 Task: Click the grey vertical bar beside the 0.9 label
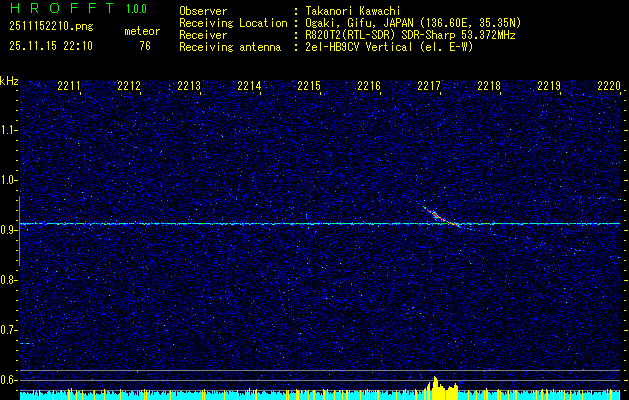pyautogui.click(x=19, y=231)
